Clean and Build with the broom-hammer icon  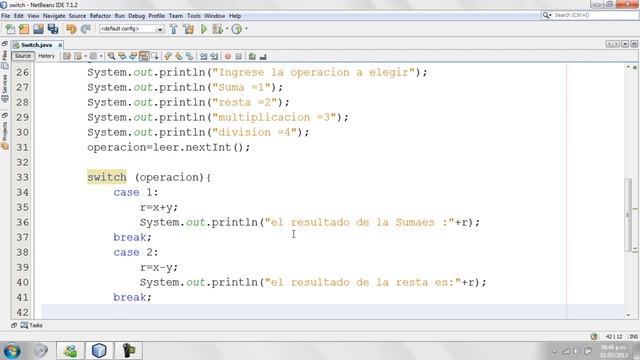point(189,29)
